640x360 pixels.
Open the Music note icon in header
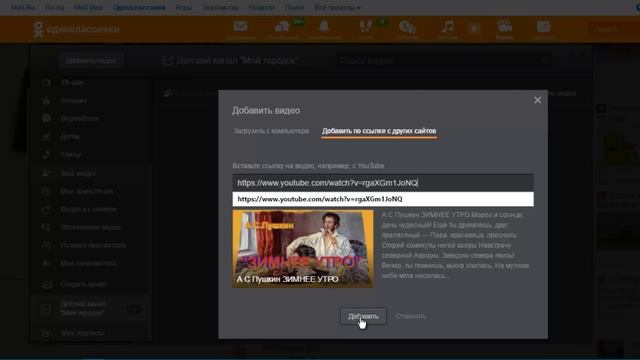click(x=448, y=27)
